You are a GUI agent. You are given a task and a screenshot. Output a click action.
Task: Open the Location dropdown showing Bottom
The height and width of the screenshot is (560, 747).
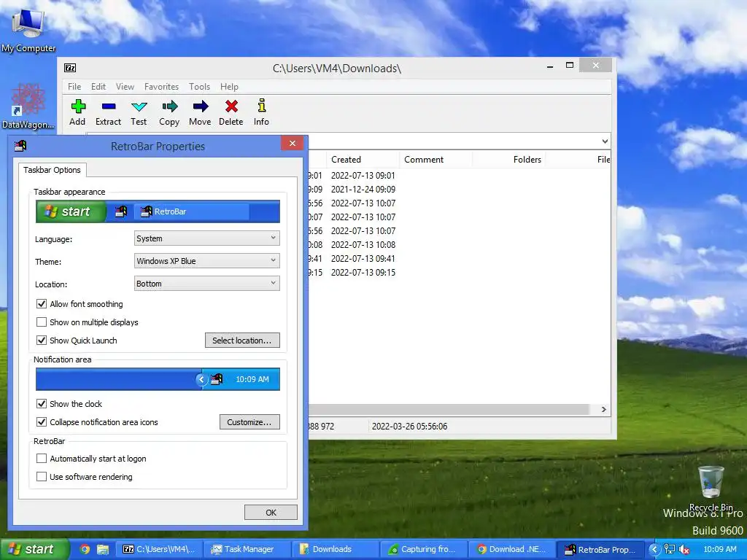point(206,284)
